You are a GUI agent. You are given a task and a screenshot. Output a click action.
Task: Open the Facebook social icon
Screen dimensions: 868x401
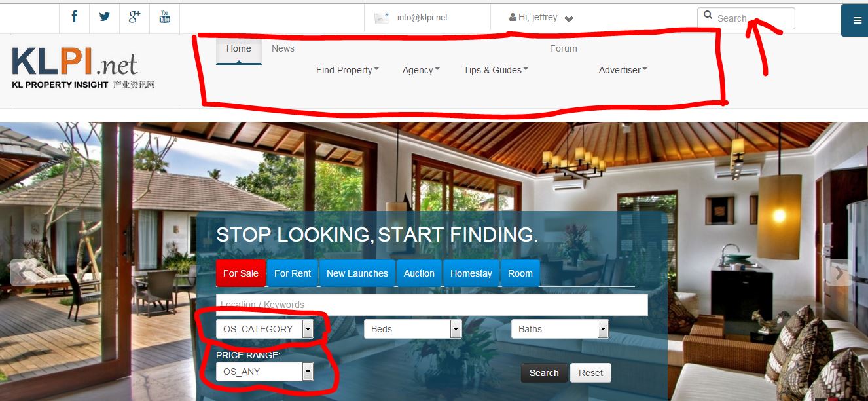tap(75, 17)
